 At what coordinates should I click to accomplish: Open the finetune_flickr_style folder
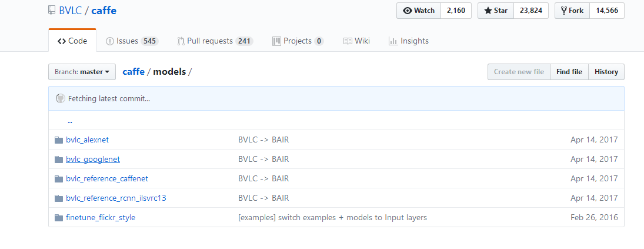coord(101,217)
